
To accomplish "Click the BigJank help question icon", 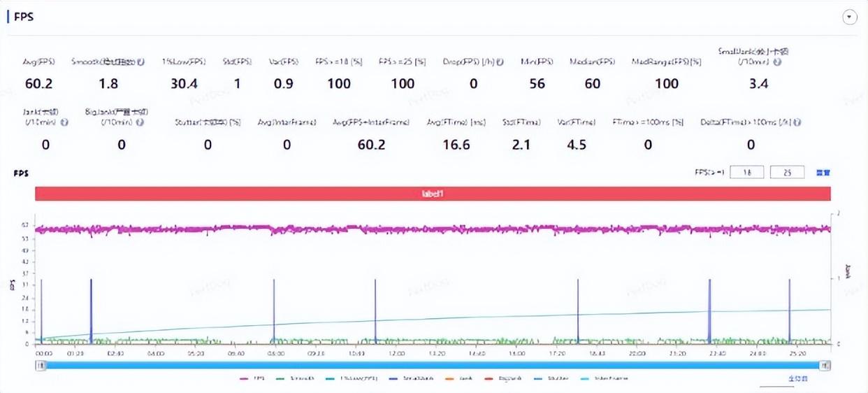I will pos(140,122).
